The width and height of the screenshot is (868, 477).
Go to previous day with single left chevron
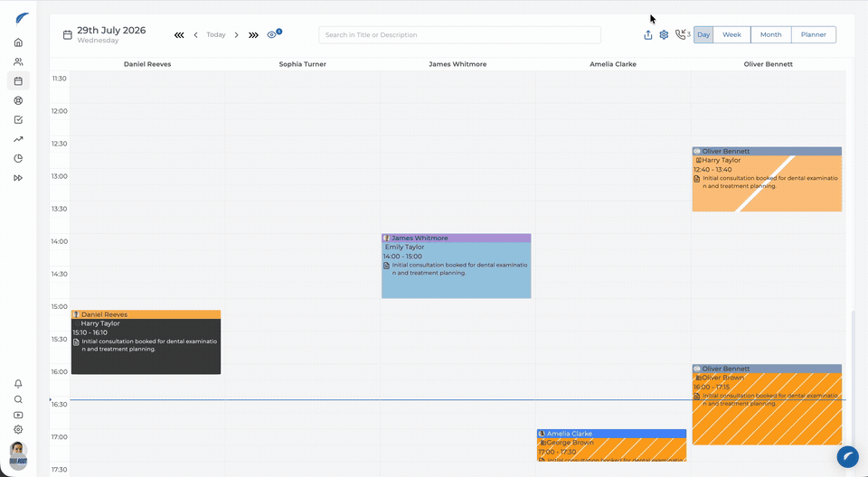(x=195, y=35)
